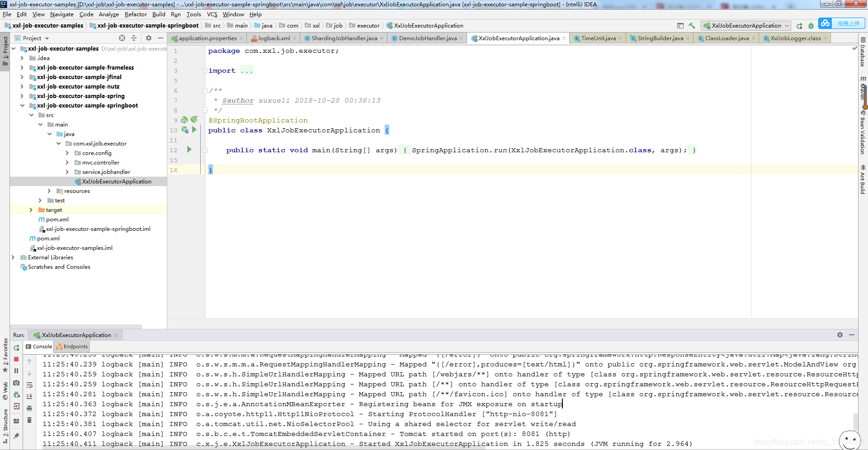Toggle scroll to end of console

[x=29, y=396]
